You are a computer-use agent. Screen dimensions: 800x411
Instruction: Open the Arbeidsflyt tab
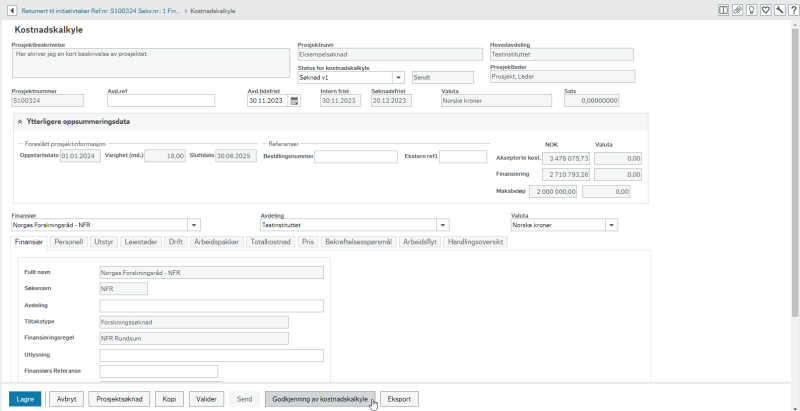point(420,242)
